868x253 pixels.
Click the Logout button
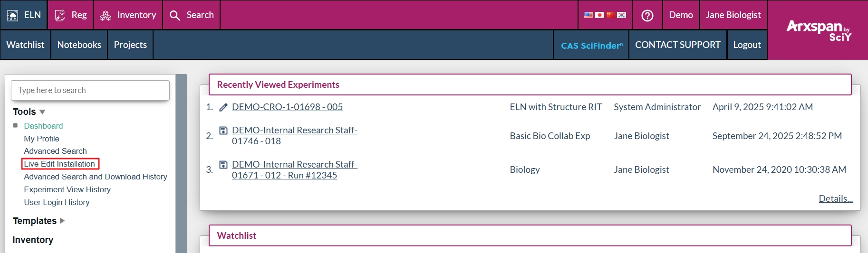[x=747, y=45]
